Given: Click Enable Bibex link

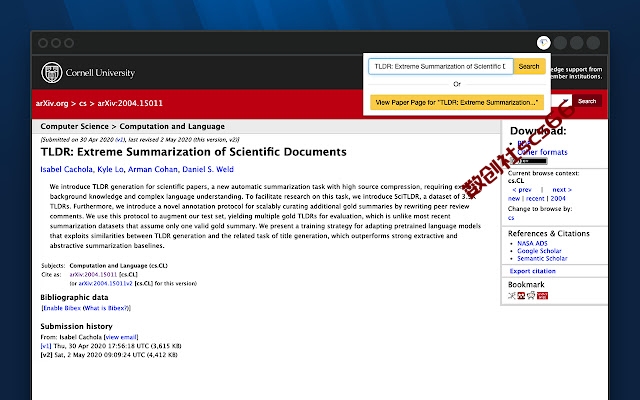Looking at the screenshot, I should [x=62, y=308].
